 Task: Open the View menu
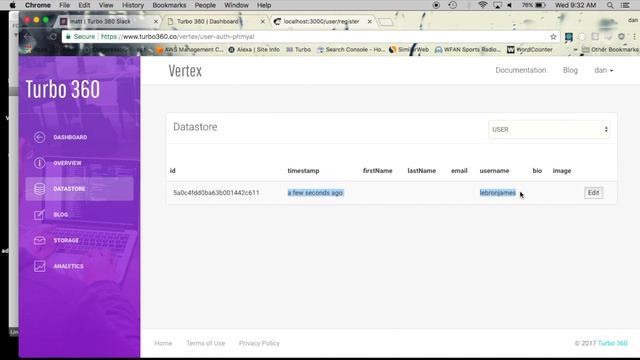tap(106, 5)
